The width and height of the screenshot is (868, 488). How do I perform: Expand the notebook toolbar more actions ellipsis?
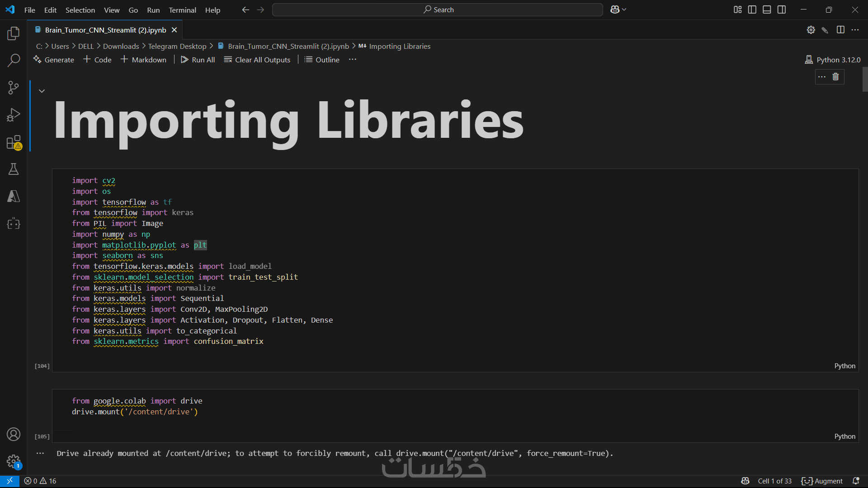[353, 60]
